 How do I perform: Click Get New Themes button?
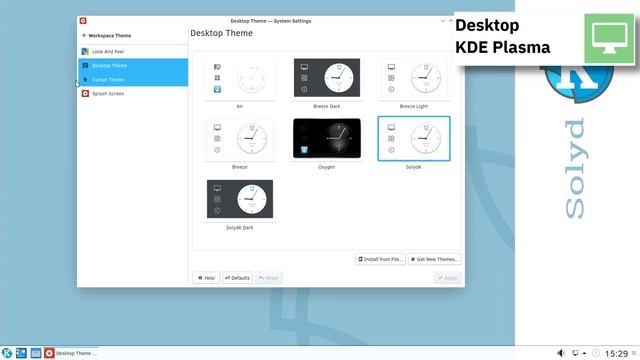click(435, 259)
